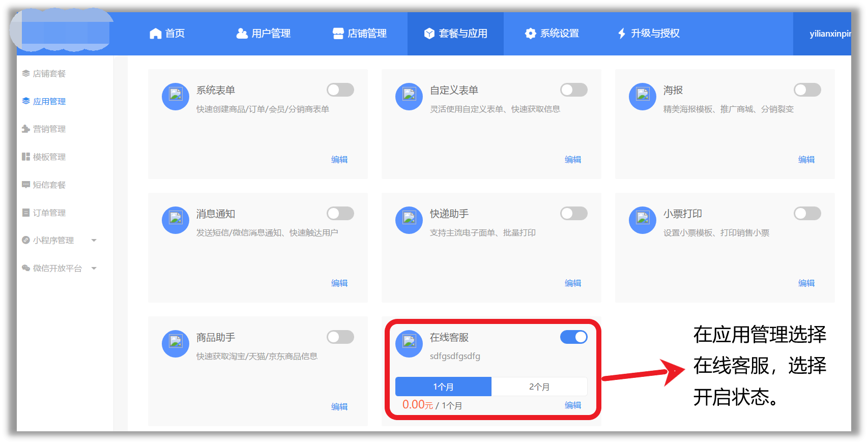
Task: Click the yilianxinpin account name
Action: tap(830, 34)
